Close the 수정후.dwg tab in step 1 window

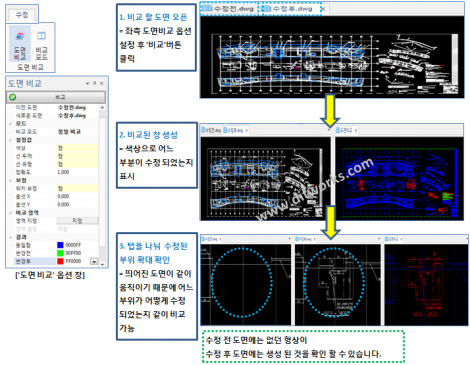(x=323, y=9)
